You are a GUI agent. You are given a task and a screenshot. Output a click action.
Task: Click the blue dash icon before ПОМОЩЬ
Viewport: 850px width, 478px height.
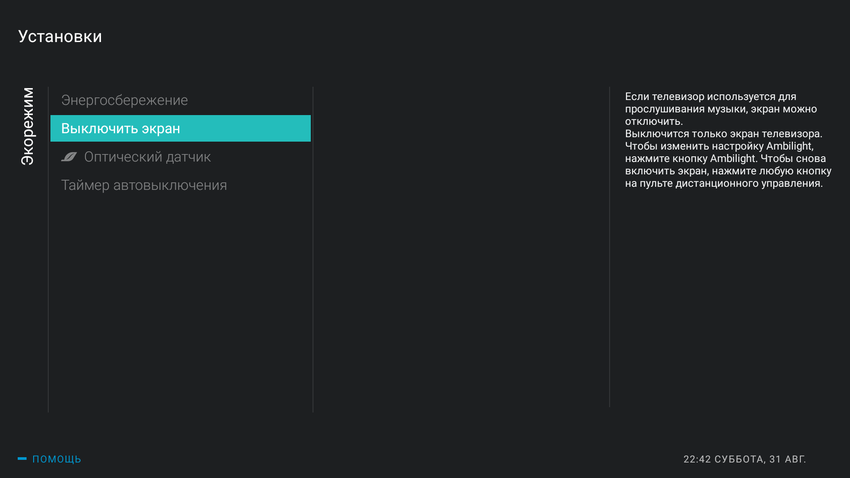(22, 459)
